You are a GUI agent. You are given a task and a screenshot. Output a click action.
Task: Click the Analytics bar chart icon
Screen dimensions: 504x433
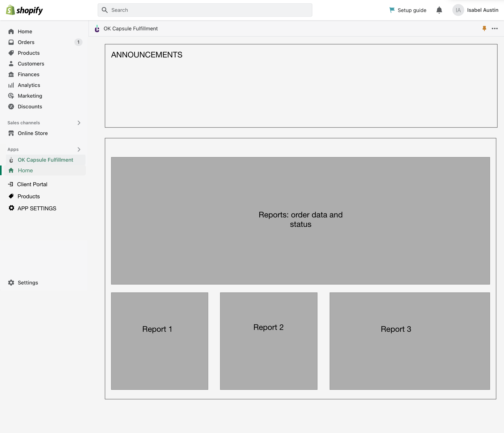pos(11,85)
